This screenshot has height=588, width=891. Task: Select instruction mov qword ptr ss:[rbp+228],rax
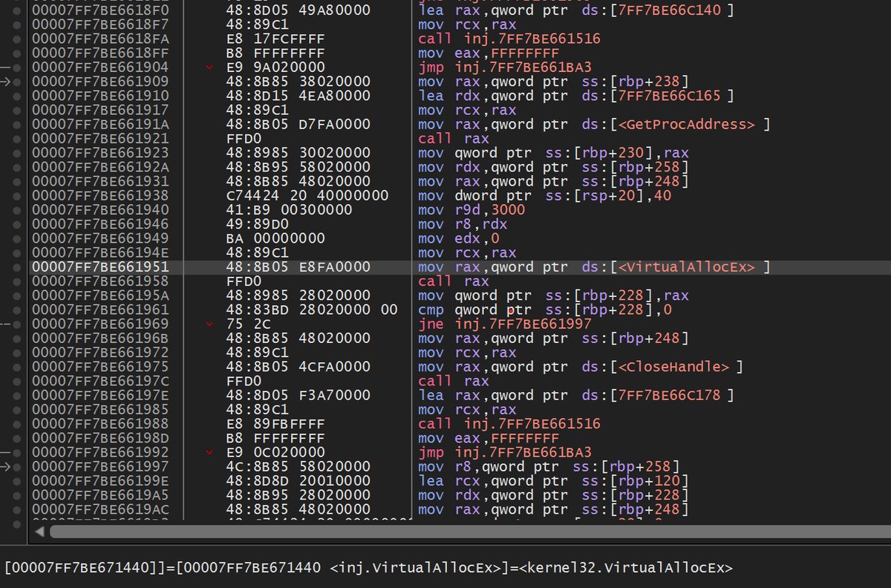pyautogui.click(x=553, y=295)
